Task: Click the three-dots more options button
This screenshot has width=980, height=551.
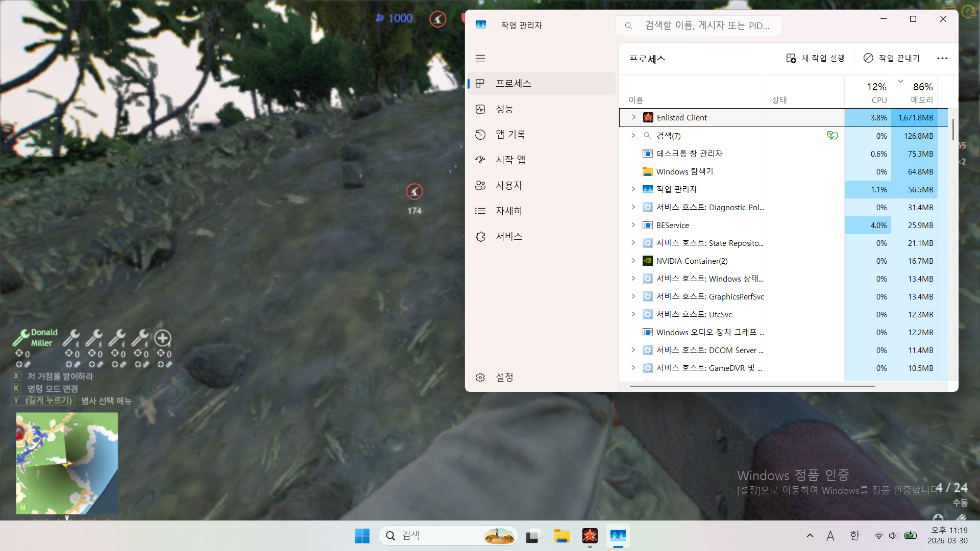Action: (x=942, y=59)
